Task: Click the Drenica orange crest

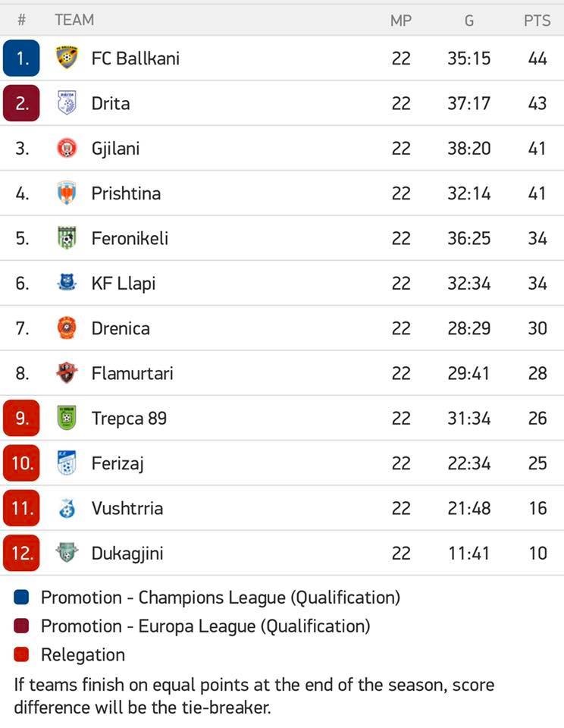Action: coord(67,328)
